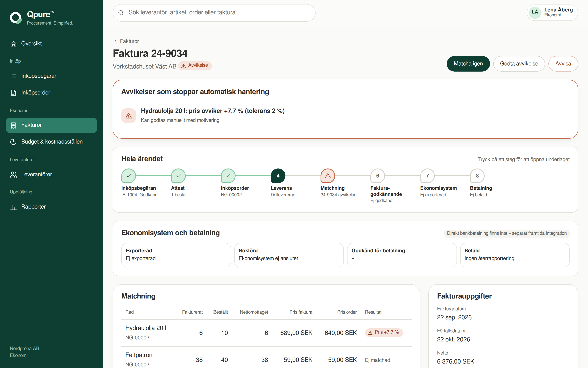Focus the supplier and invoice search field
Viewport: 588px width, 368px height.
point(214,13)
